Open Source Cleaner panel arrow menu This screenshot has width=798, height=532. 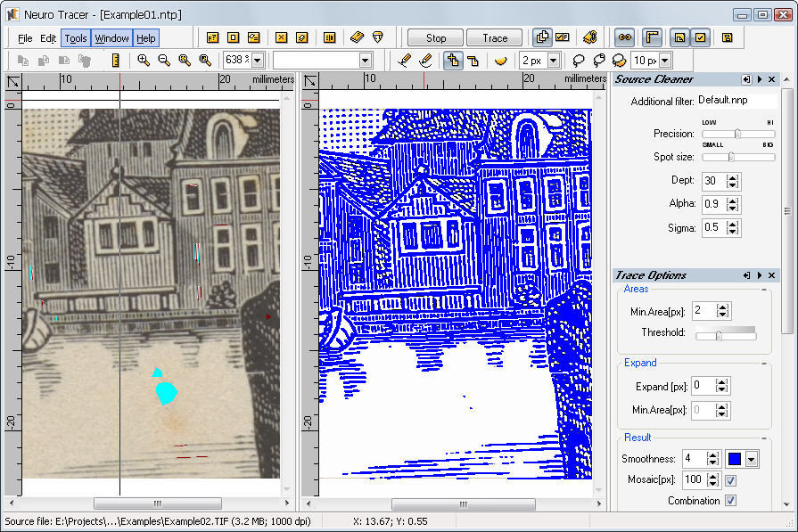point(760,79)
